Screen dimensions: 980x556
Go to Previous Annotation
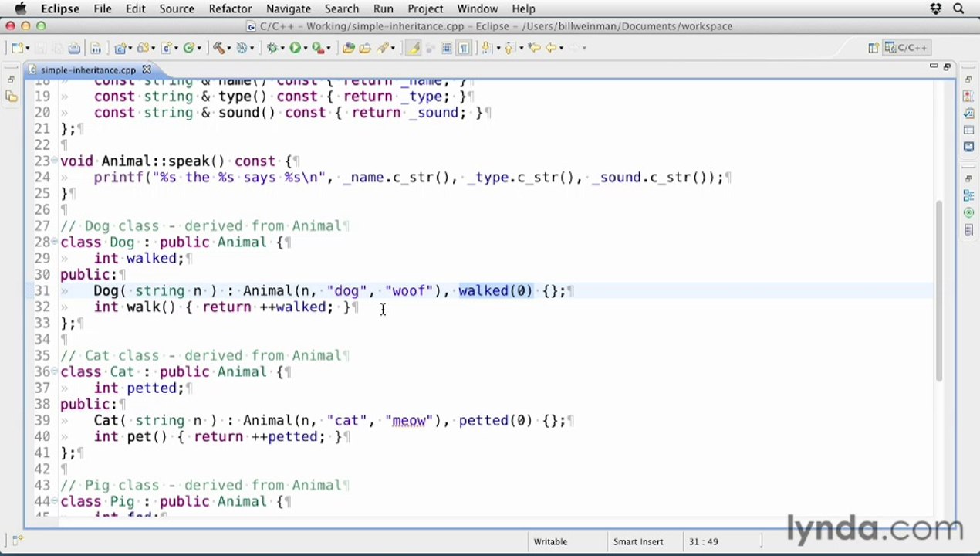(509, 48)
